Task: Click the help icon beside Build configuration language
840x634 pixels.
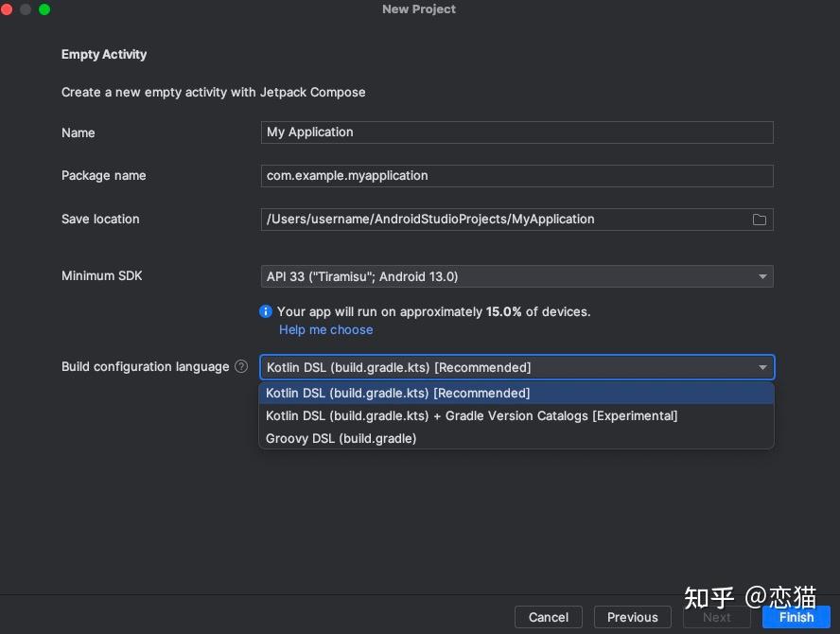Action: coord(239,366)
